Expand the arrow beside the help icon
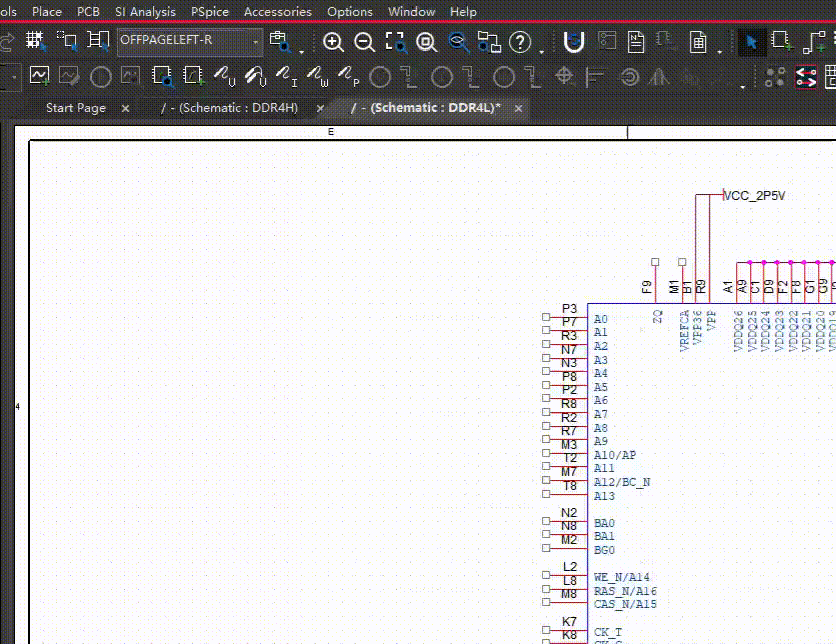The width and height of the screenshot is (836, 644). pyautogui.click(x=542, y=52)
